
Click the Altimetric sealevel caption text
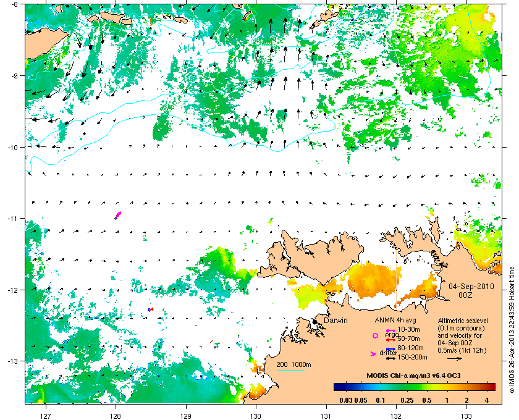[x=462, y=321]
